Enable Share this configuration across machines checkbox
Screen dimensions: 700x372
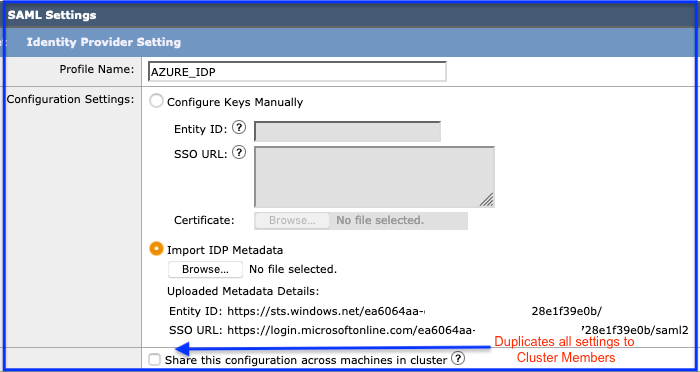(154, 359)
